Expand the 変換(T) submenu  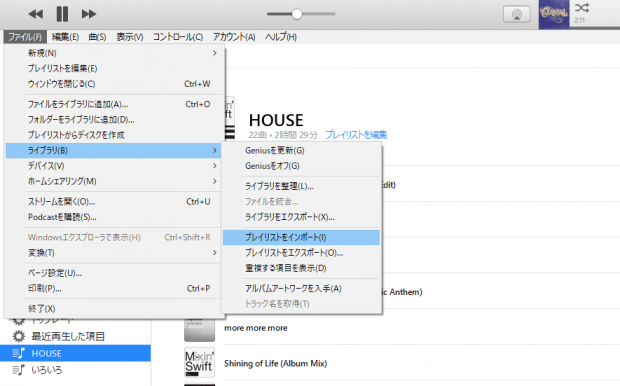tap(113, 253)
